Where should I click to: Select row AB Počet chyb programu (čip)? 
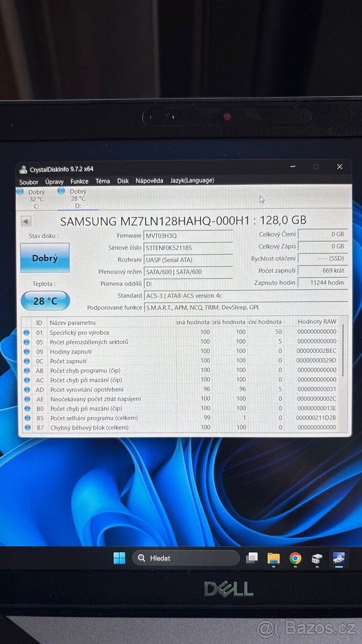181,370
